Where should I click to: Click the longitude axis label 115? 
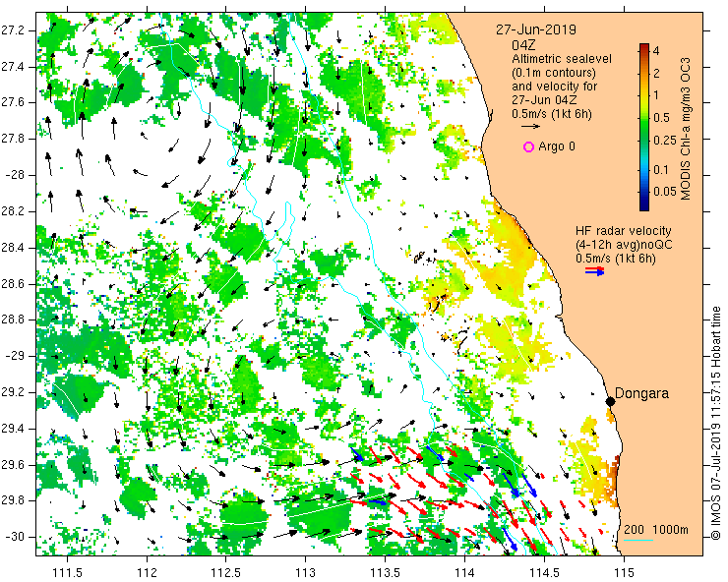click(x=623, y=573)
